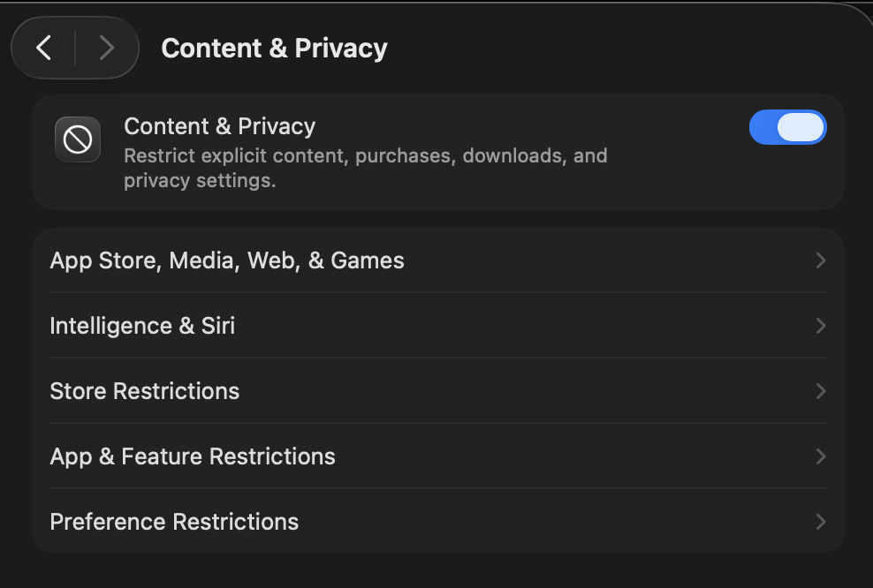Click the Content & Privacy card label

(x=219, y=126)
